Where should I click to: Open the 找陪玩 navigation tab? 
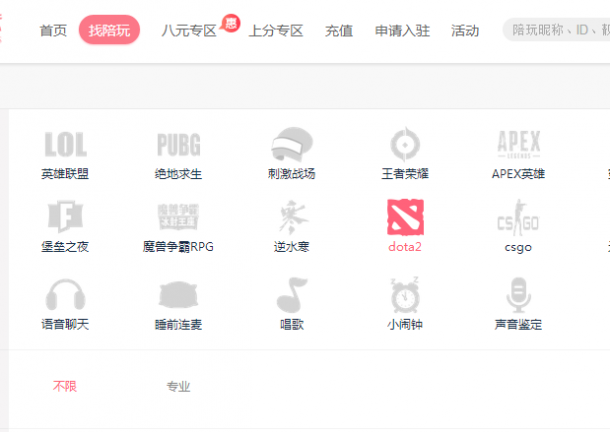(109, 30)
